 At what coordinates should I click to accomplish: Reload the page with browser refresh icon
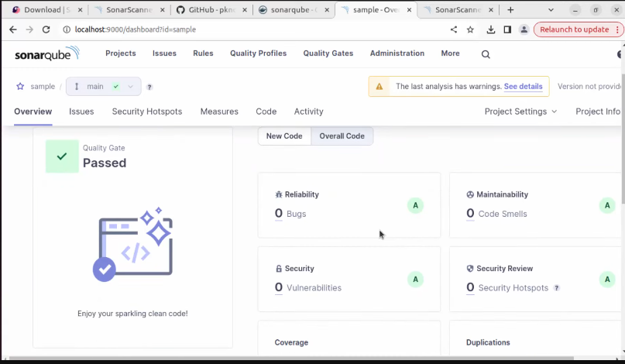pyautogui.click(x=46, y=29)
